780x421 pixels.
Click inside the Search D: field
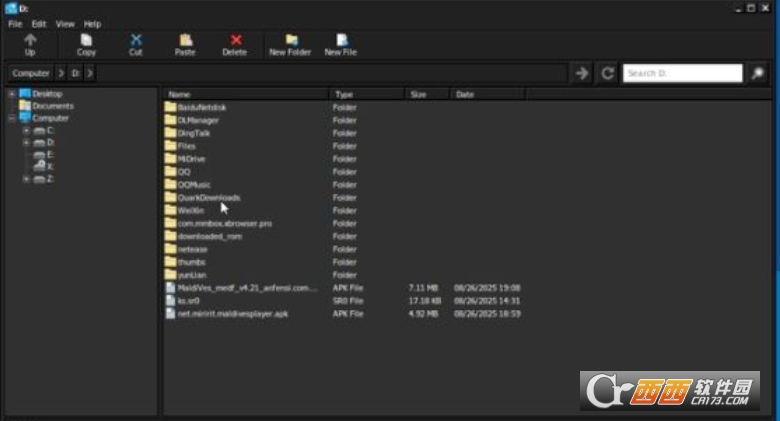click(682, 73)
